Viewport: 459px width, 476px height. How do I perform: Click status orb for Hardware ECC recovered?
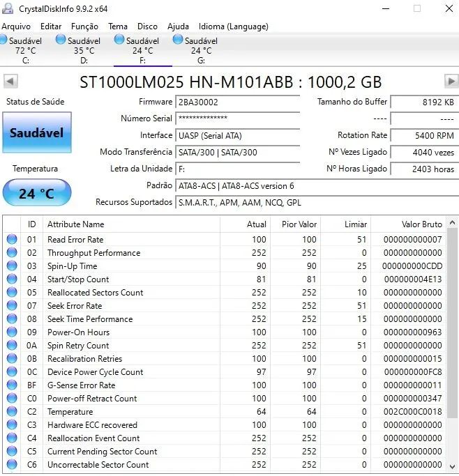click(x=12, y=424)
